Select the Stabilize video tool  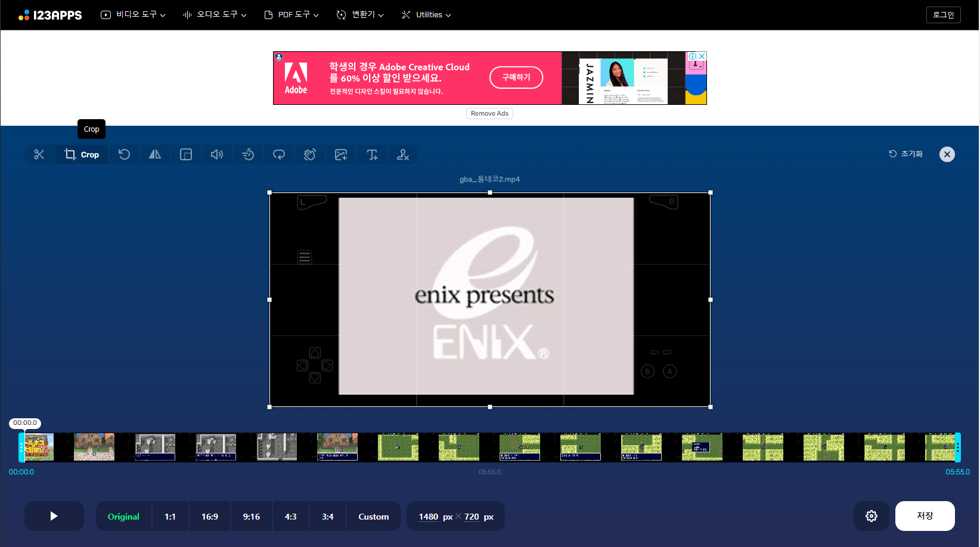pos(310,154)
